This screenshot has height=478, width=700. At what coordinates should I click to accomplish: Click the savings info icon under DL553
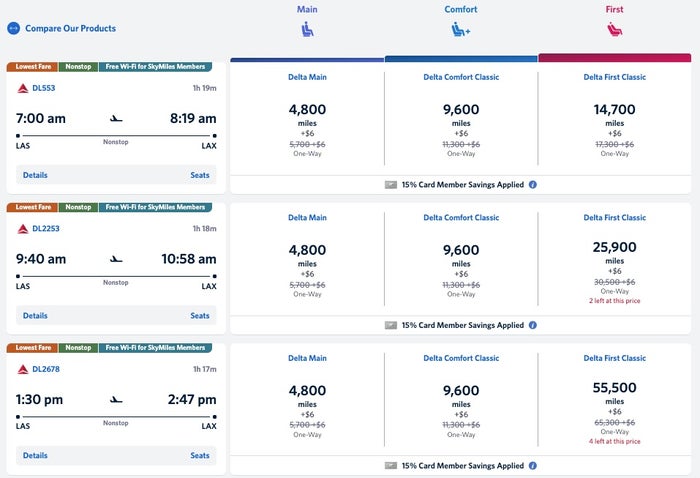533,185
